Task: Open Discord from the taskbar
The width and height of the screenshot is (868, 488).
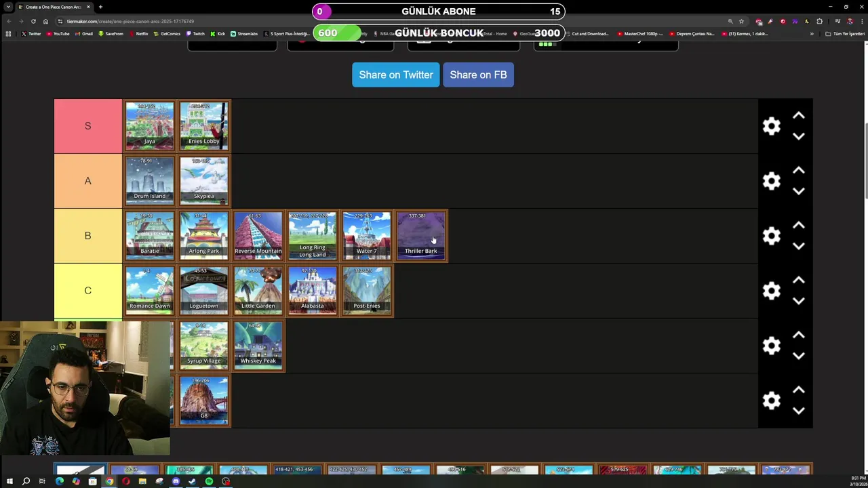Action: [176, 481]
